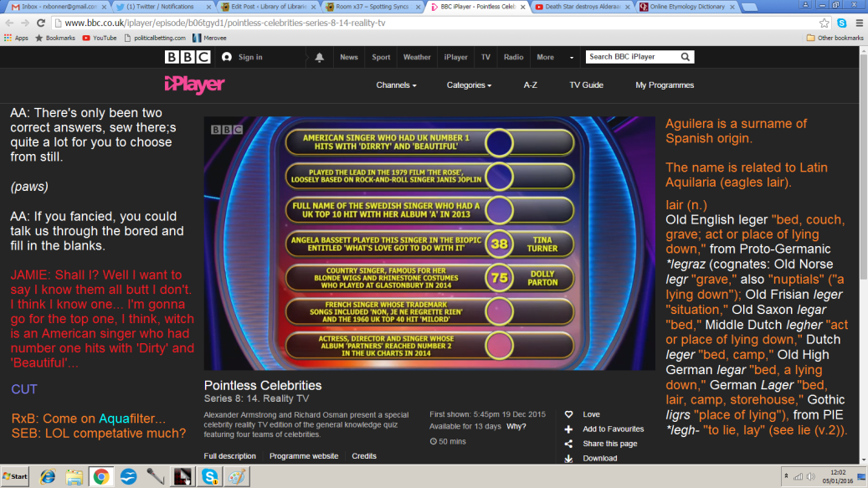
Task: Click the Share this page icon
Action: tap(568, 444)
